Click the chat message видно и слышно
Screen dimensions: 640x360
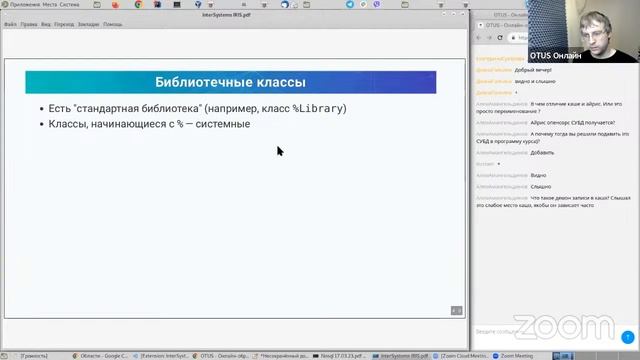coord(535,82)
